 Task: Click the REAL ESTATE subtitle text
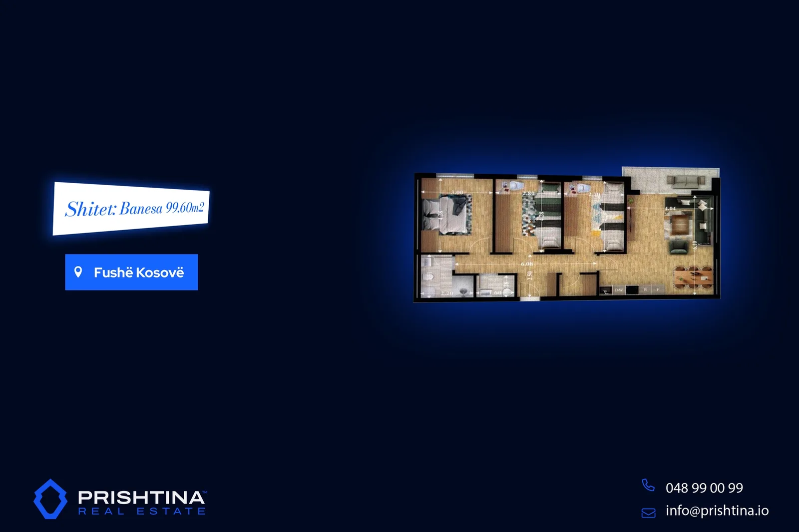(x=142, y=512)
